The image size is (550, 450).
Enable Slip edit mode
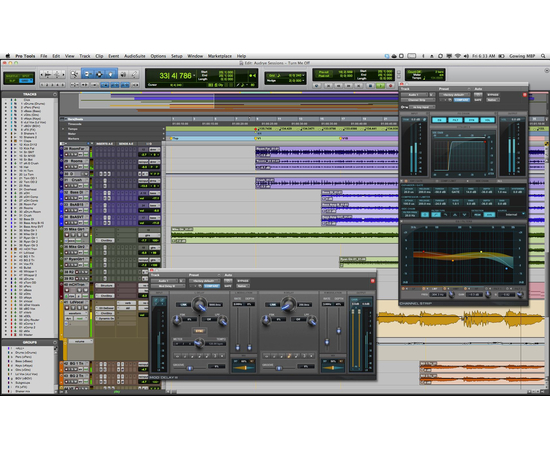(11, 80)
